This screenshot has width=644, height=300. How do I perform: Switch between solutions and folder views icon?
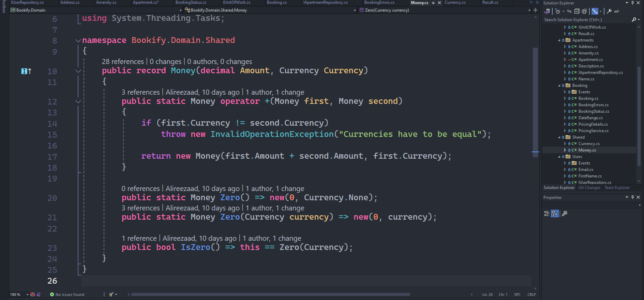pyautogui.click(x=548, y=11)
